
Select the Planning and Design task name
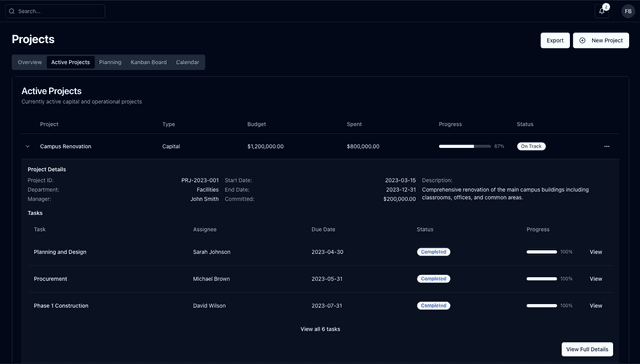tap(60, 252)
